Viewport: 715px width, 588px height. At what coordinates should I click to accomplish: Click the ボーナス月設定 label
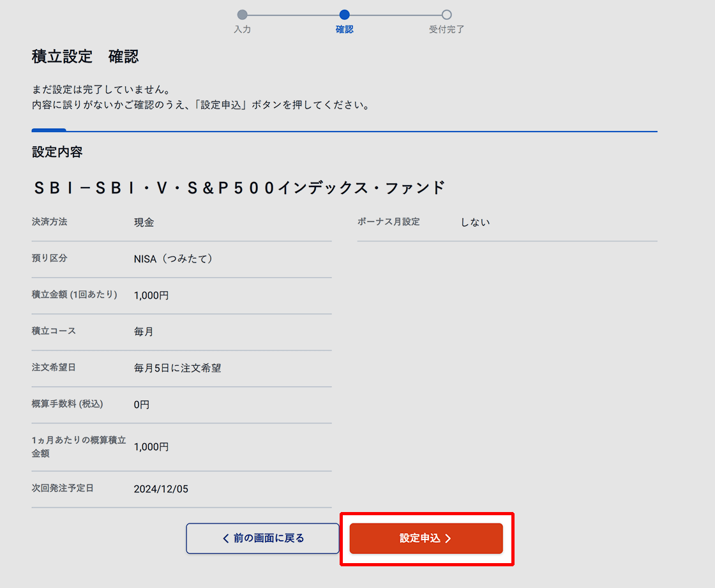click(389, 222)
